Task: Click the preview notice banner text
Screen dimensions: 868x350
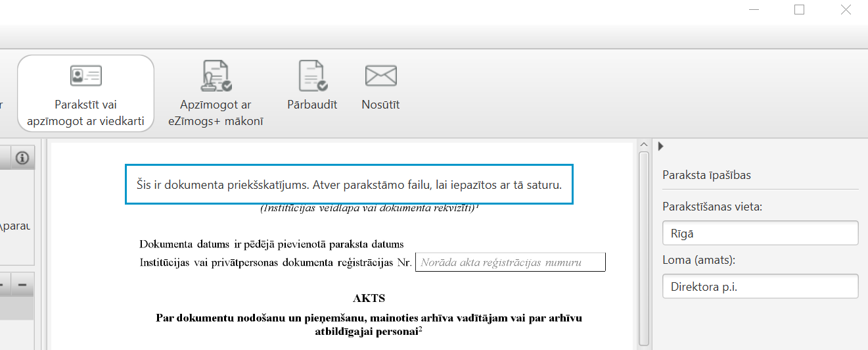Action: (350, 185)
